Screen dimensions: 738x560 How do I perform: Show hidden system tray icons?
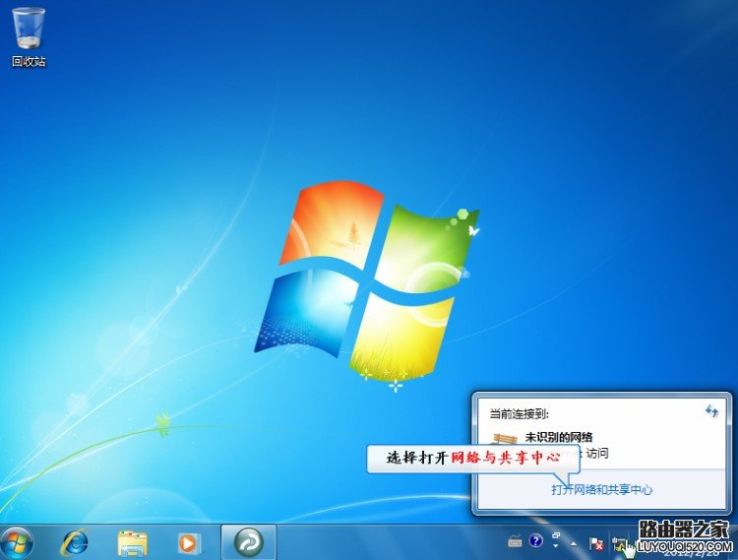tap(574, 544)
